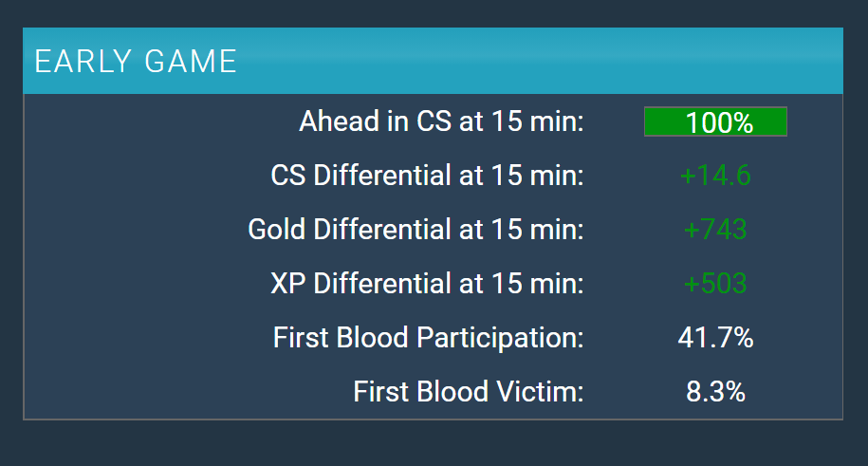
Task: Click the EARLY GAME title text
Action: 136,61
